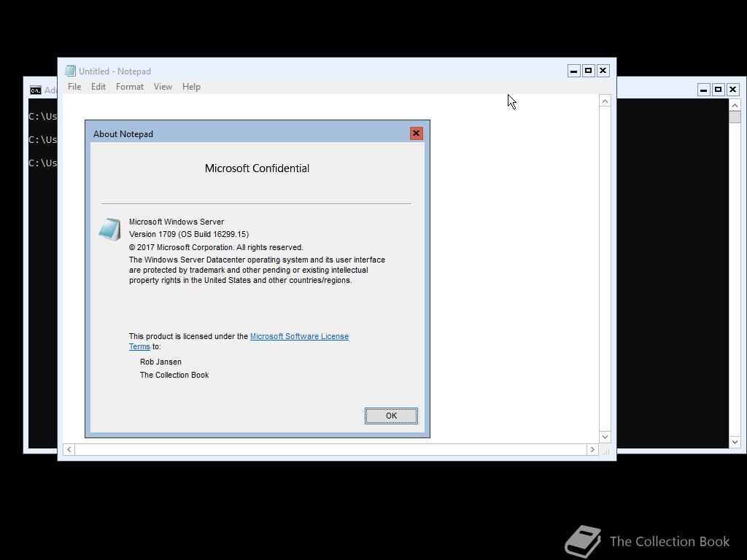747x560 pixels.
Task: Close the About Notepad dialog with the red X
Action: click(x=416, y=133)
